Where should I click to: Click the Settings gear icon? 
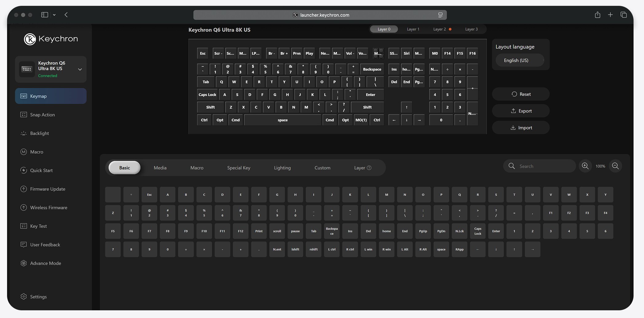tap(24, 296)
